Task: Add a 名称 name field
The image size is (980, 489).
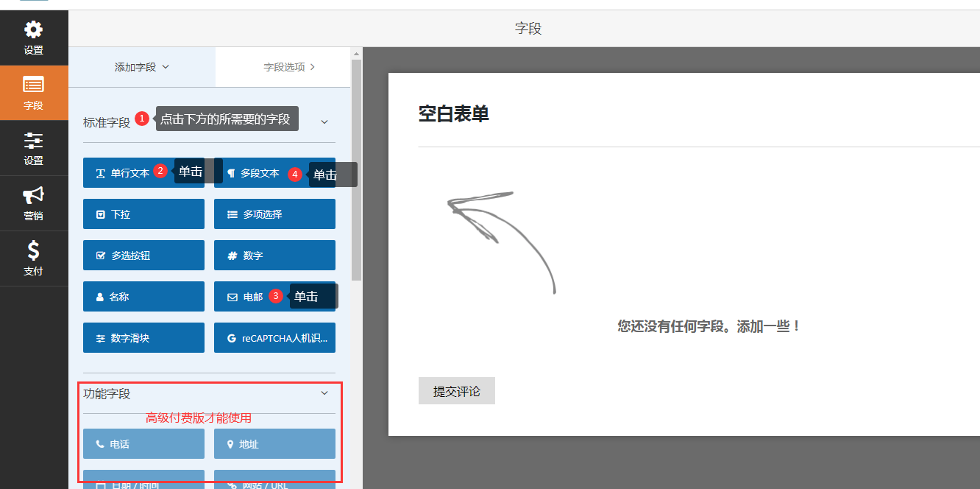Action: [143, 297]
